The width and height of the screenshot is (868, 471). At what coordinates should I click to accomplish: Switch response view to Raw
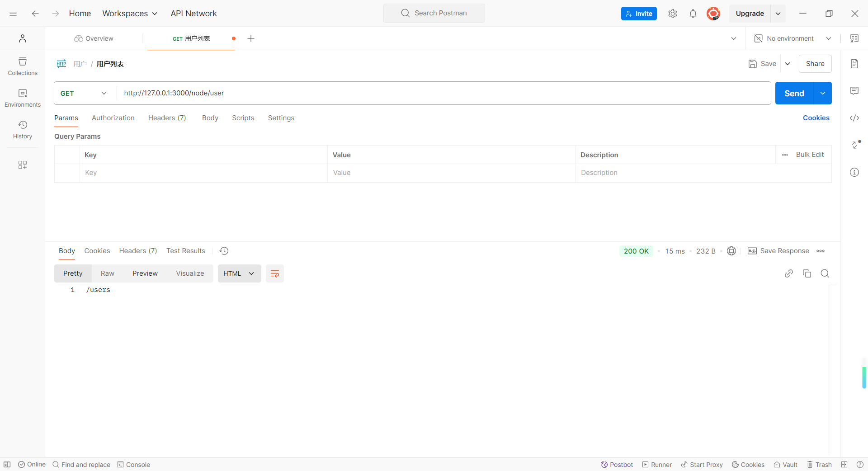pyautogui.click(x=108, y=273)
